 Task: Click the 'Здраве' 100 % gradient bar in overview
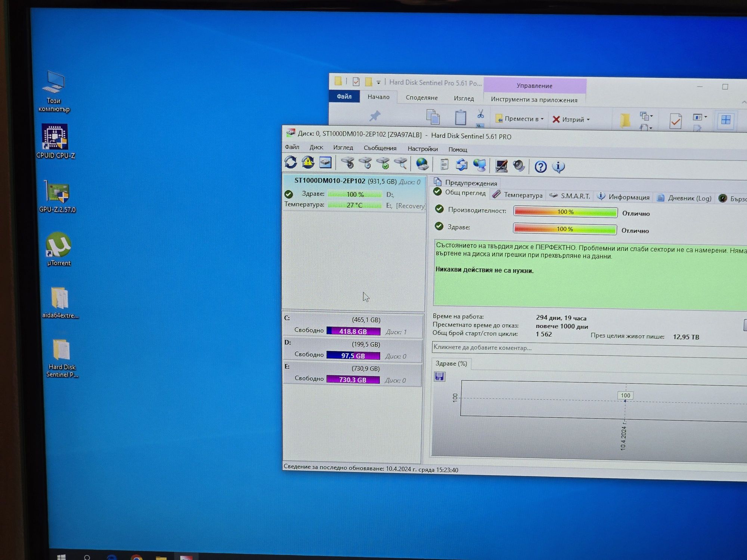[x=565, y=229]
